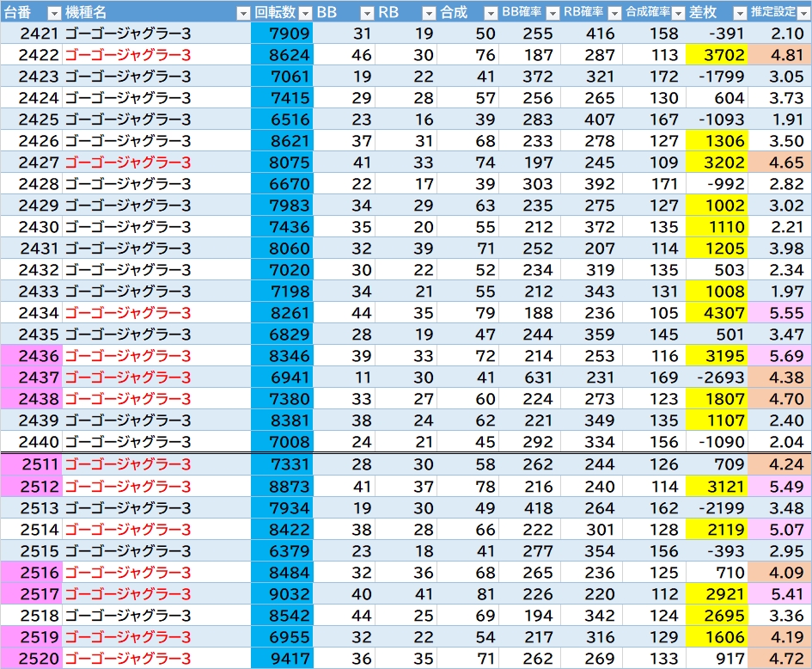Open the BB確率 column filter dropdown

(x=553, y=13)
